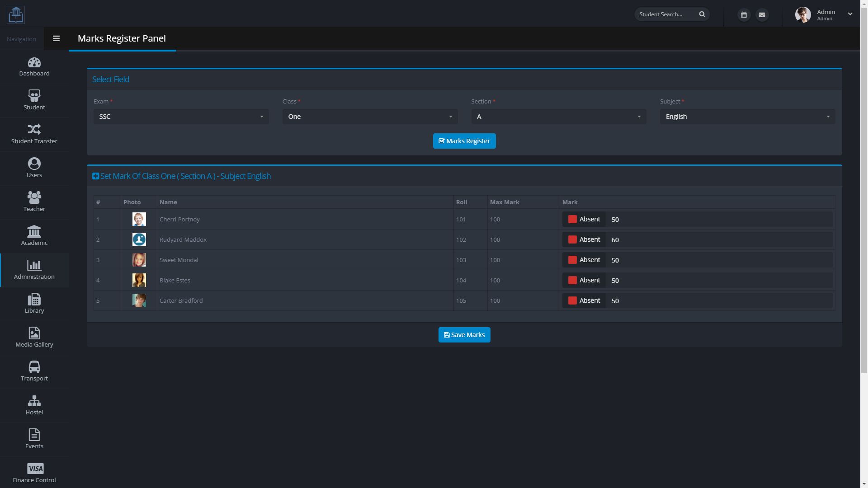Toggle Absent checkbox for Sweet Mondal
868x488 pixels.
[x=572, y=260]
